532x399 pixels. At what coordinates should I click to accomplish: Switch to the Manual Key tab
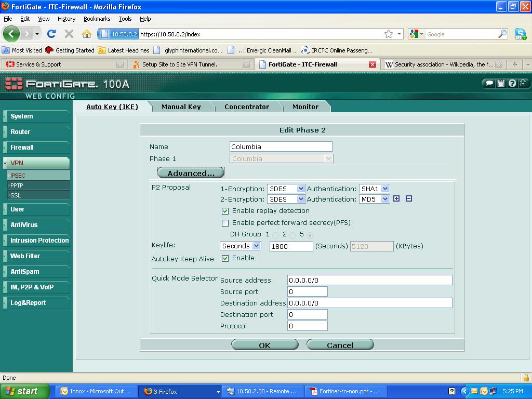[x=181, y=107]
